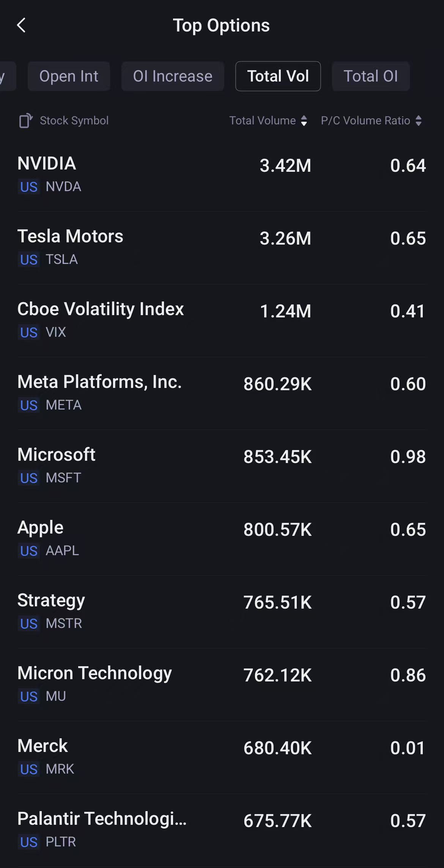Open Meta Platforms, Inc. entry
Viewport: 444px width, 868px height.
[222, 393]
